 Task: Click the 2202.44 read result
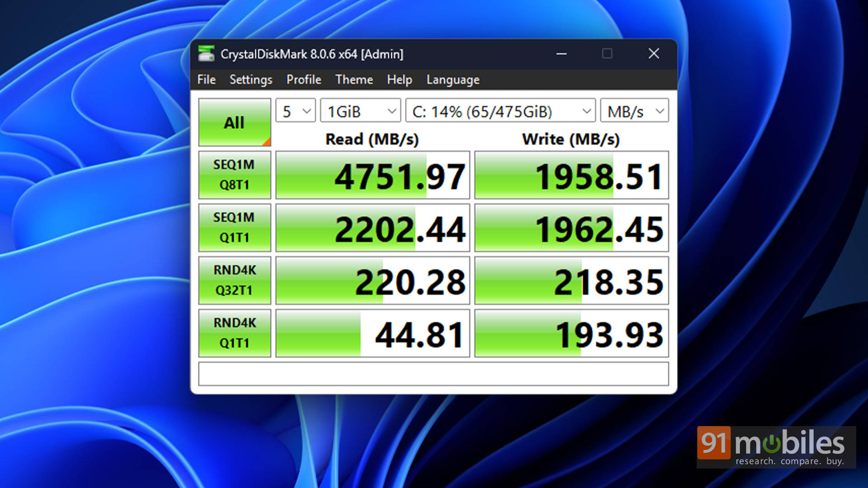(373, 228)
